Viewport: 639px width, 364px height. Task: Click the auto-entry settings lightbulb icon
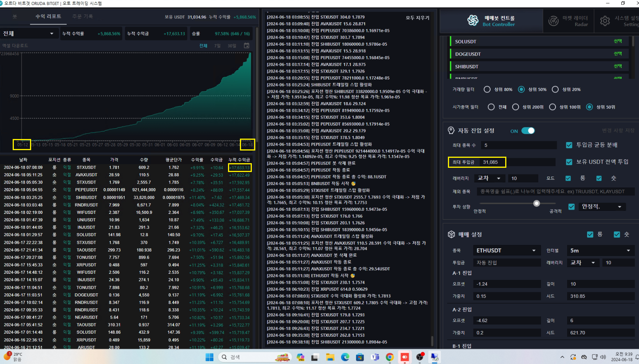[x=451, y=131]
